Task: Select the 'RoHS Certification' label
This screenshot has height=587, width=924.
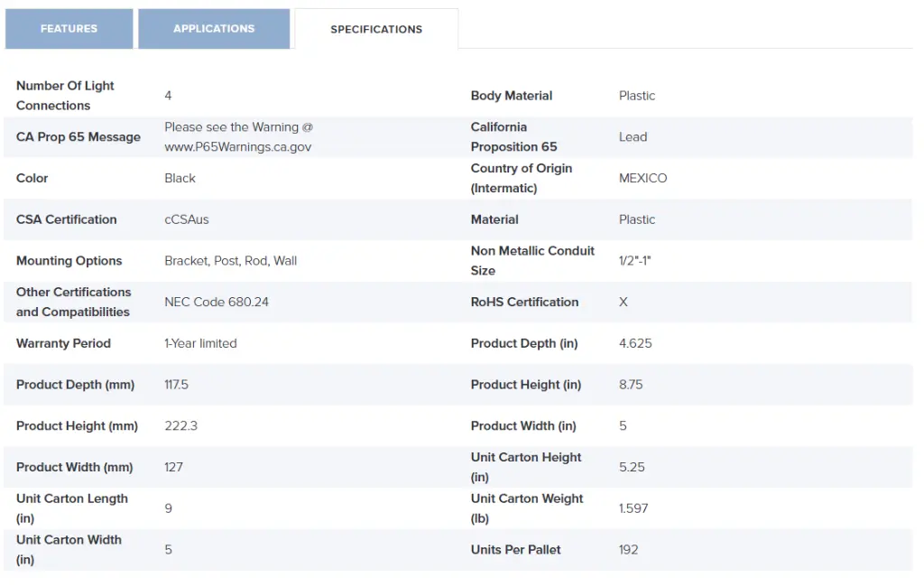Action: pos(524,302)
